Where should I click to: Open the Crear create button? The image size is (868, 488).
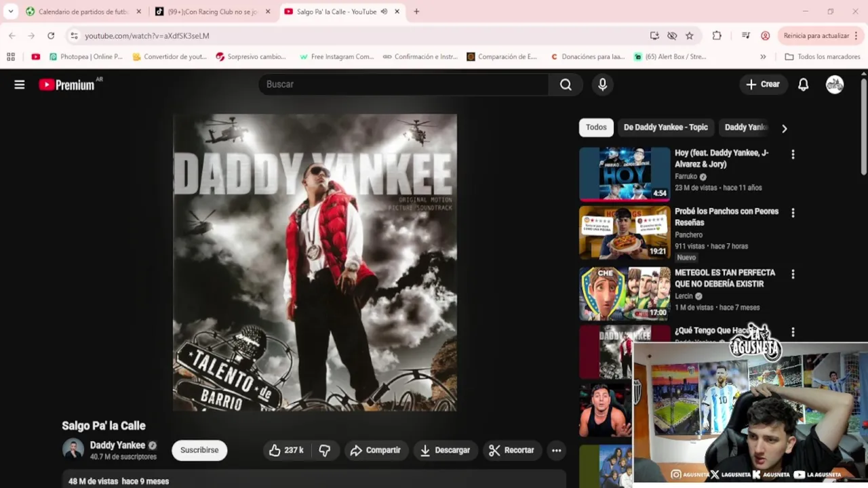[x=763, y=84]
